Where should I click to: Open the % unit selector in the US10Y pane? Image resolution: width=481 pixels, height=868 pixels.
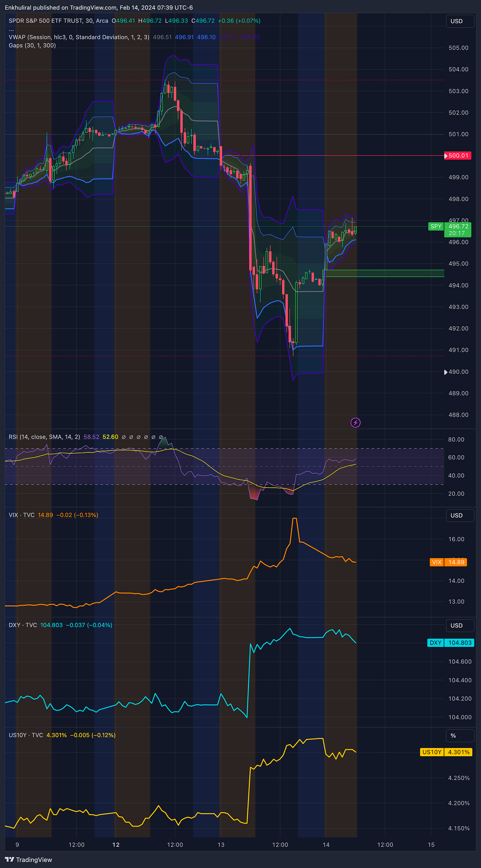pyautogui.click(x=460, y=736)
